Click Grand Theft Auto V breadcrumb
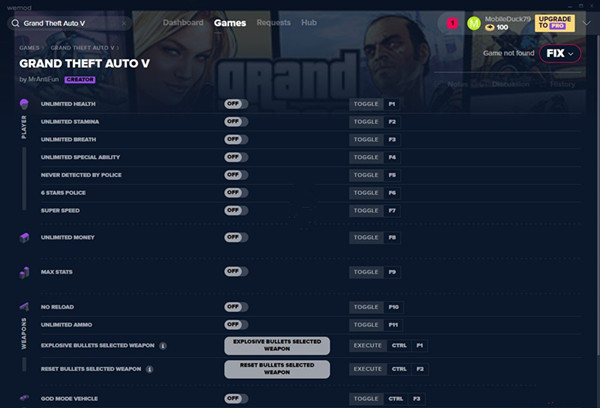Viewport: 600px width, 408px height. 82,48
